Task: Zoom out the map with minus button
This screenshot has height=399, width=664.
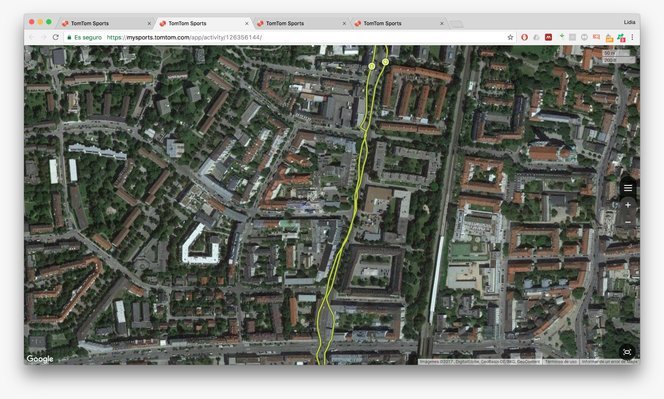Action: (628, 222)
